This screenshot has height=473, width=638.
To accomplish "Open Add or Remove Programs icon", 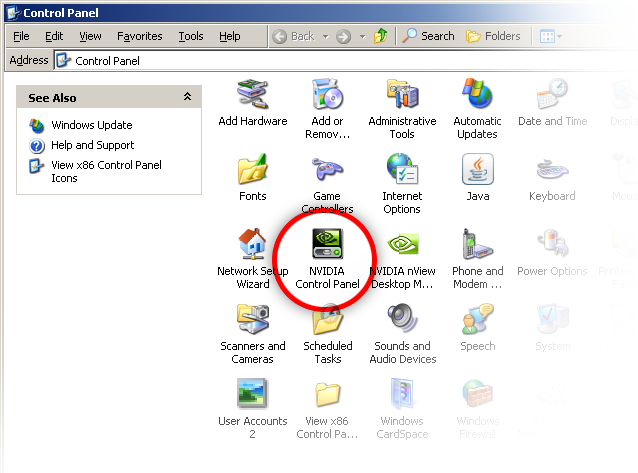I will coord(327,94).
